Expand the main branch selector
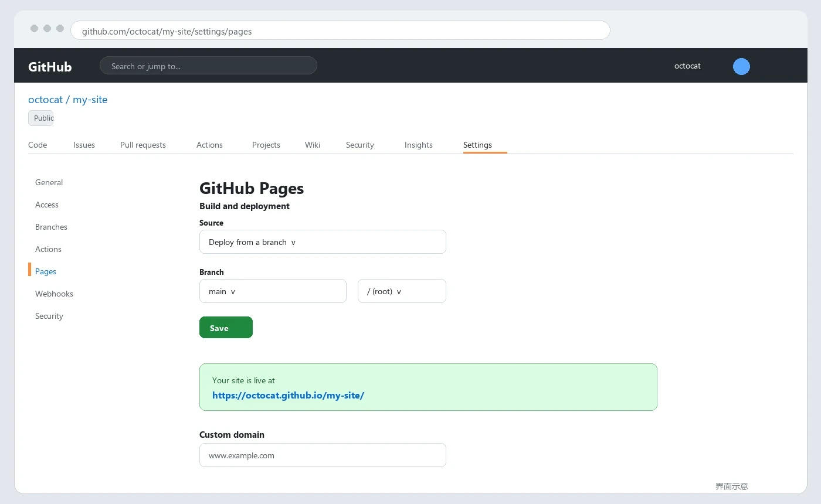The height and width of the screenshot is (504, 821). [x=273, y=291]
